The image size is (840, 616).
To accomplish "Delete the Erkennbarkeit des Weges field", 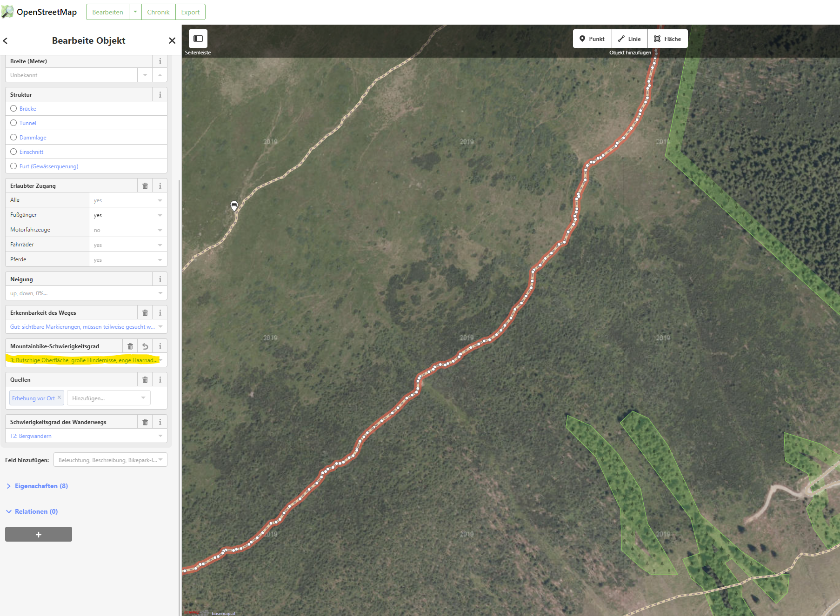I will (x=145, y=313).
